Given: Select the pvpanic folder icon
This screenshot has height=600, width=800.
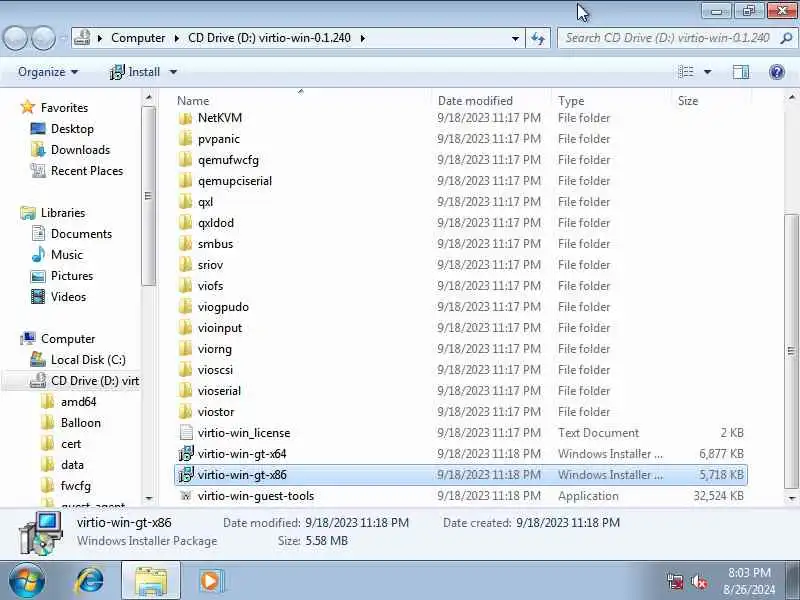Looking at the screenshot, I should (186, 139).
